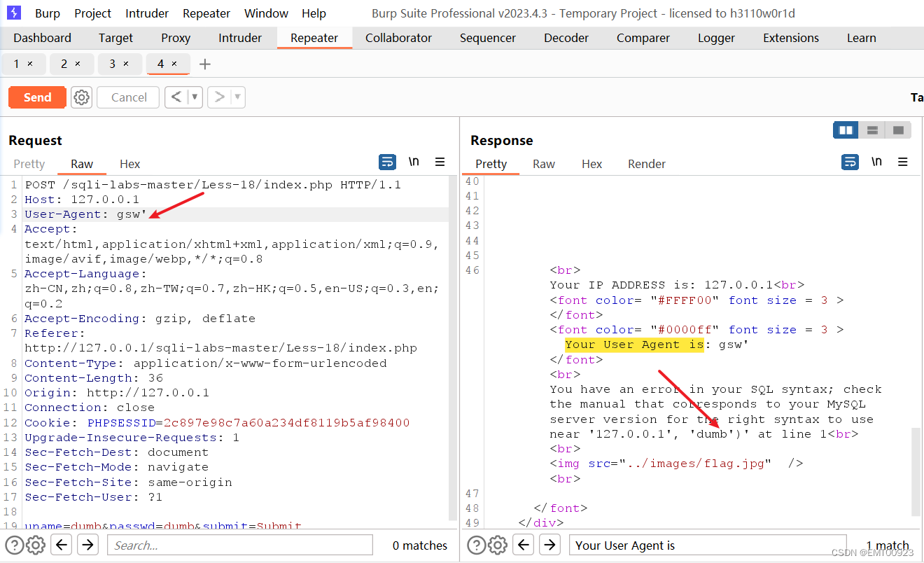Viewport: 924px width, 563px height.
Task: Select the combined tabbed layout view
Action: tap(898, 130)
